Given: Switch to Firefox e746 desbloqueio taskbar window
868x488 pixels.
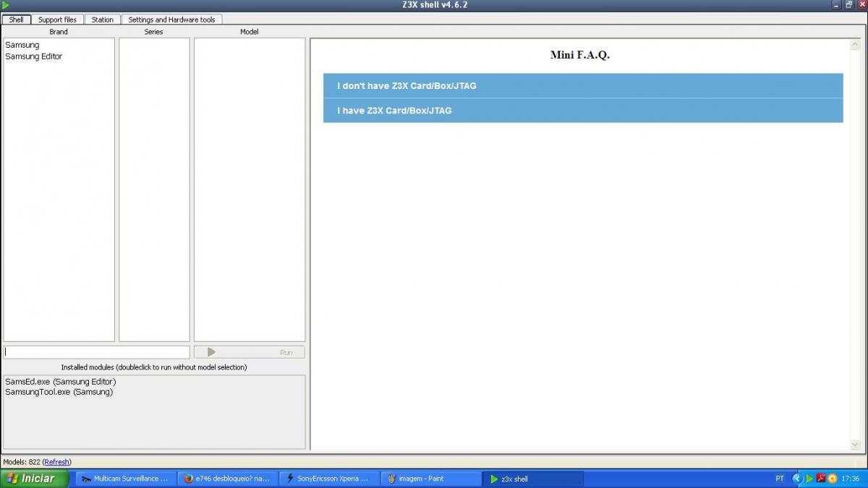Looking at the screenshot, I should tap(228, 479).
